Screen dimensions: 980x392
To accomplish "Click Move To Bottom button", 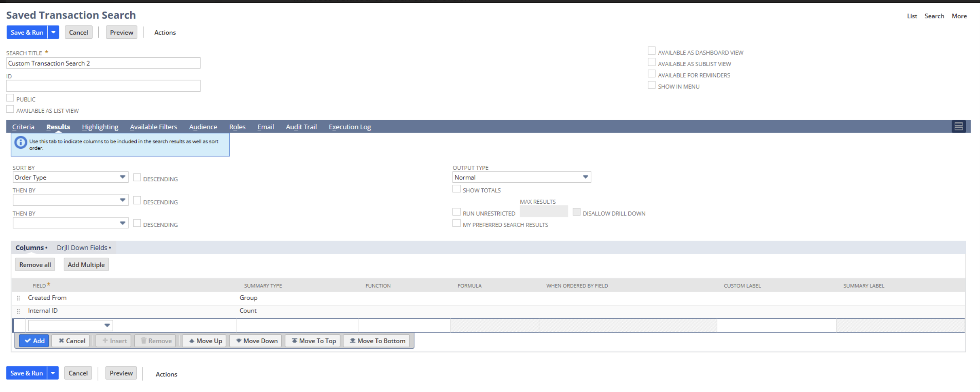I will click(377, 341).
